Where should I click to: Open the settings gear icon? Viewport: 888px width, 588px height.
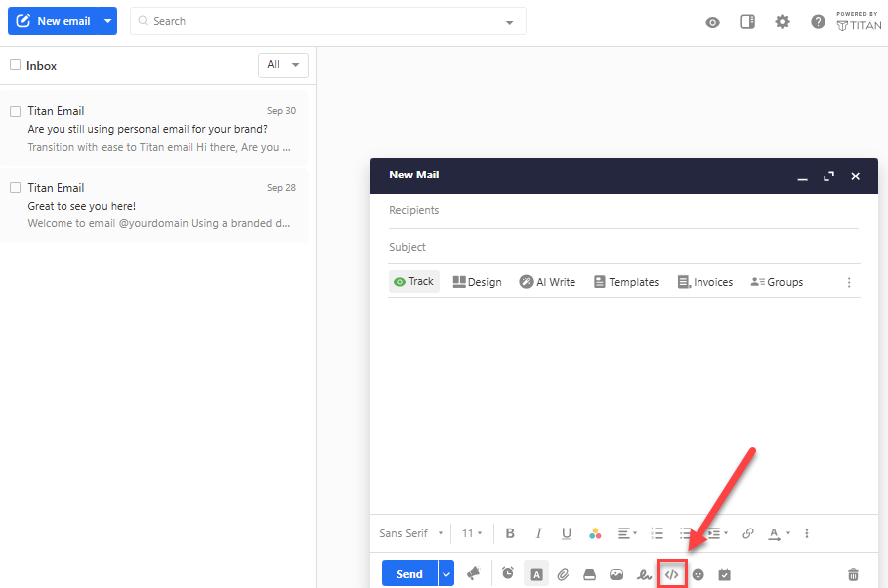(782, 22)
